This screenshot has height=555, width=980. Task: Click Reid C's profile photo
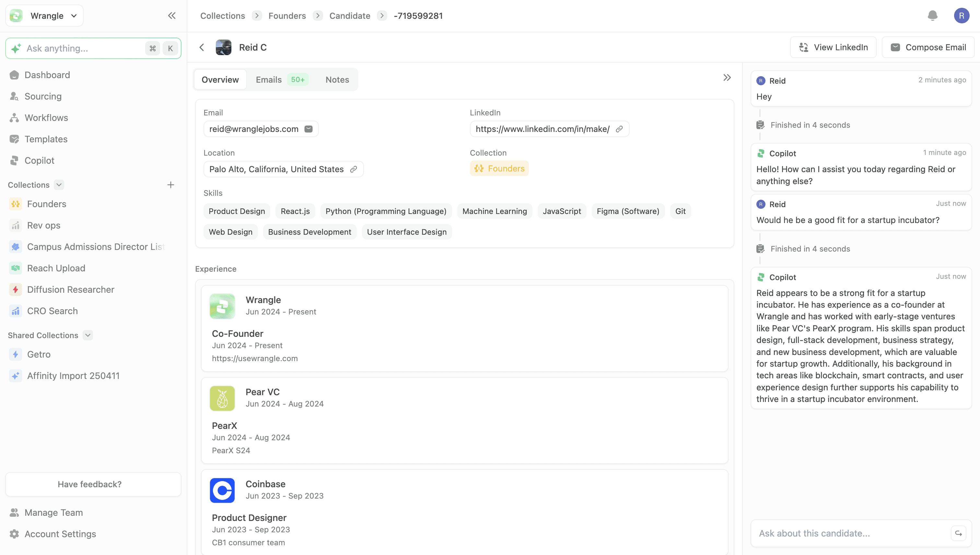[223, 47]
